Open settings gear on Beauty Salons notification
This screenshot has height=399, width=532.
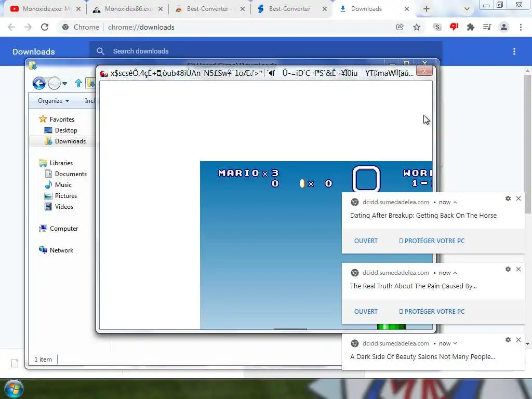(508, 340)
